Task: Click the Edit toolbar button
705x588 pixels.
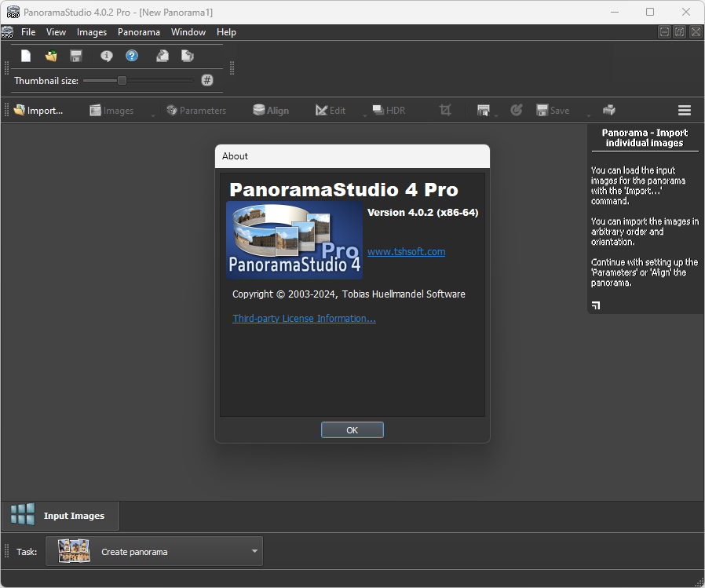Action: (x=331, y=111)
